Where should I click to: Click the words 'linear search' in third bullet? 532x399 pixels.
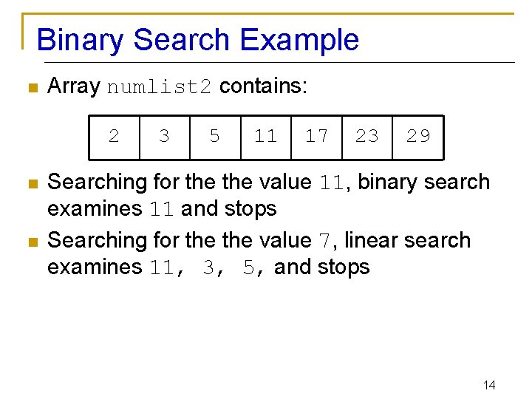click(x=407, y=240)
